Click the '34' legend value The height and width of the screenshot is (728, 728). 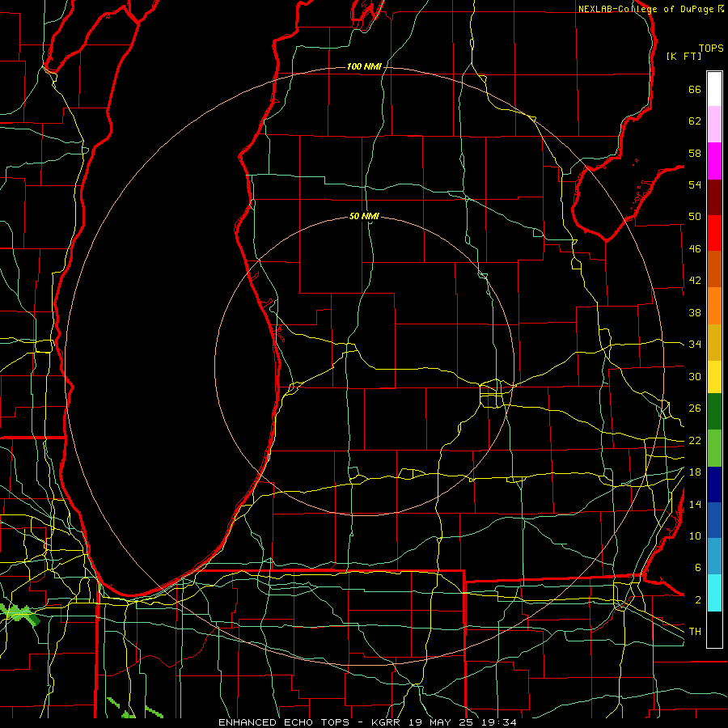695,345
